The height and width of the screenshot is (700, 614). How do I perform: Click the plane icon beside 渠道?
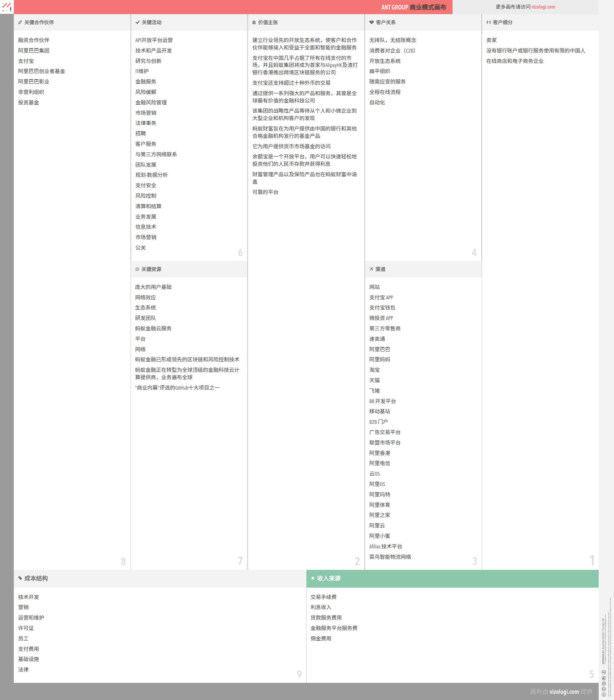pos(371,269)
